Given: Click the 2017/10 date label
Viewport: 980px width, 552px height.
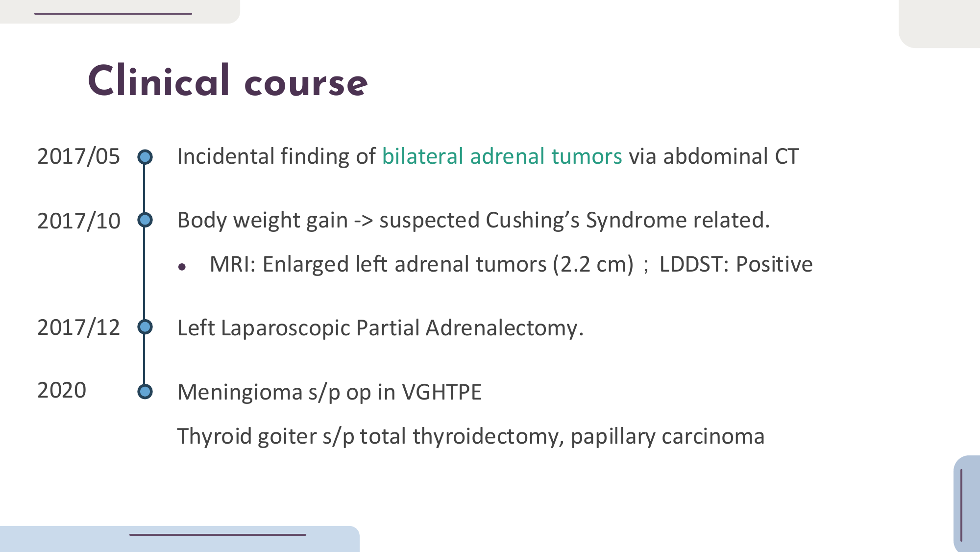Looking at the screenshot, I should (78, 221).
